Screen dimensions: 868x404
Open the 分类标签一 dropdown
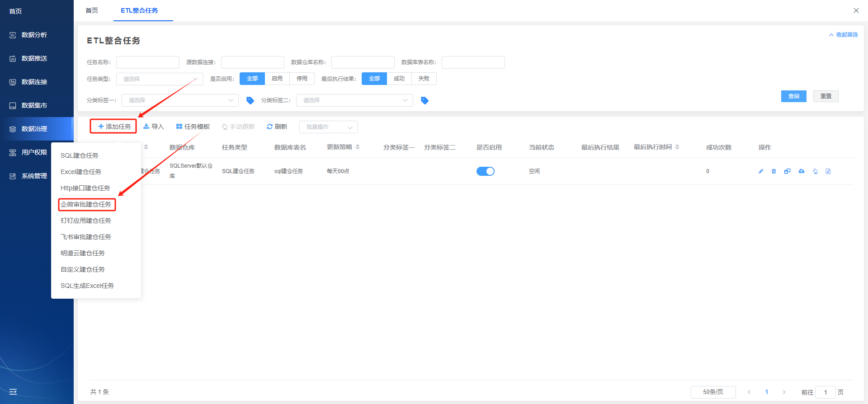click(x=180, y=100)
